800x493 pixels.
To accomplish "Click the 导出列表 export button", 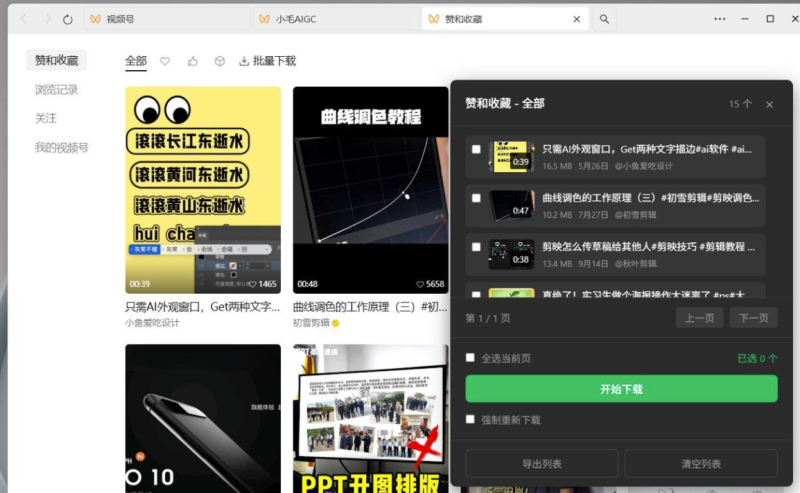I will click(x=542, y=464).
